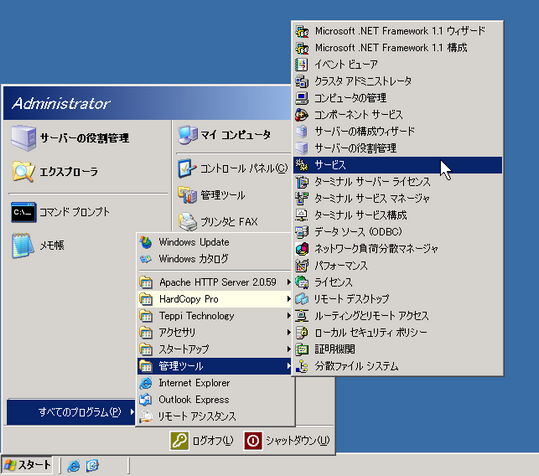Screen dimensions: 539x476
Task: Click the Internet Explorer icon in programs list
Action: pyautogui.click(x=146, y=383)
